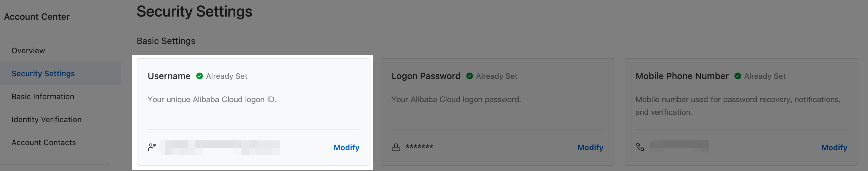Viewport: 868px width, 171px height.
Task: Click the user ID icon in Username card
Action: tap(152, 147)
